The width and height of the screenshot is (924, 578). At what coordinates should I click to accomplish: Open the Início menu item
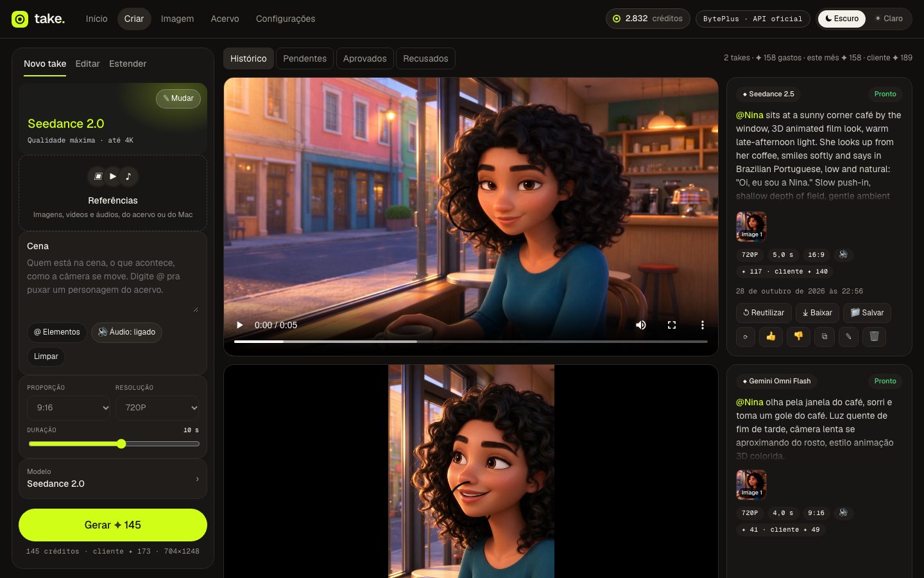[97, 19]
